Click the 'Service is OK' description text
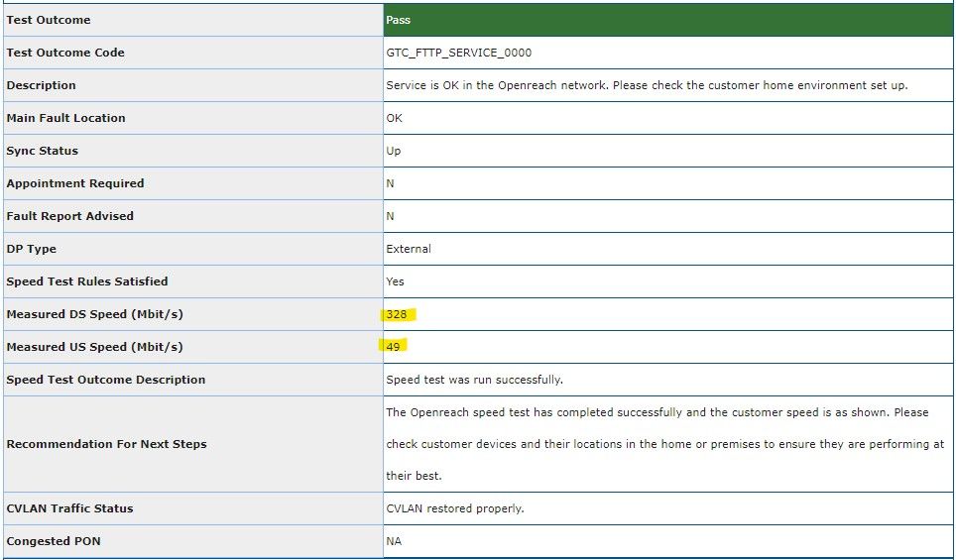The width and height of the screenshot is (956, 560). [647, 85]
